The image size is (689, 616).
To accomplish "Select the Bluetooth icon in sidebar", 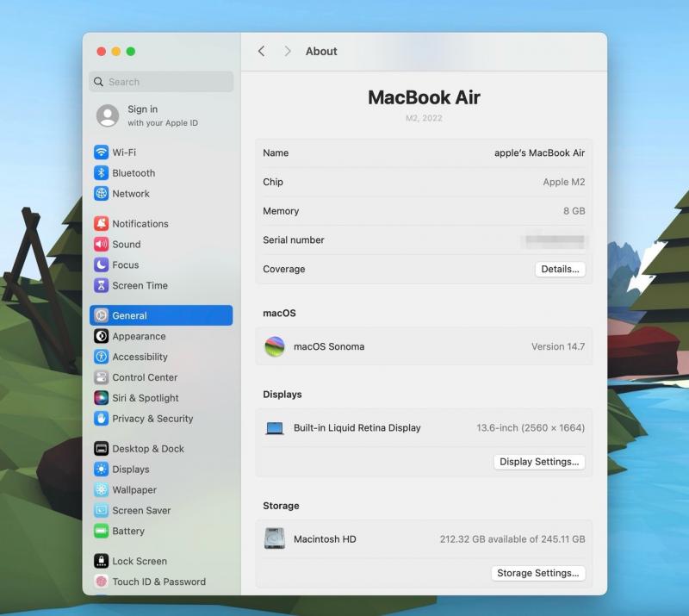I will pos(101,173).
